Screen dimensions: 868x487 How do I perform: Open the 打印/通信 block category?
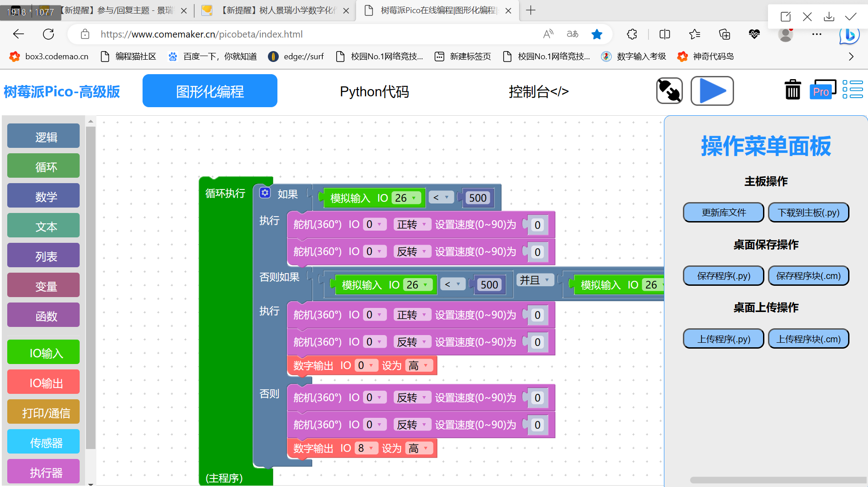tap(43, 412)
